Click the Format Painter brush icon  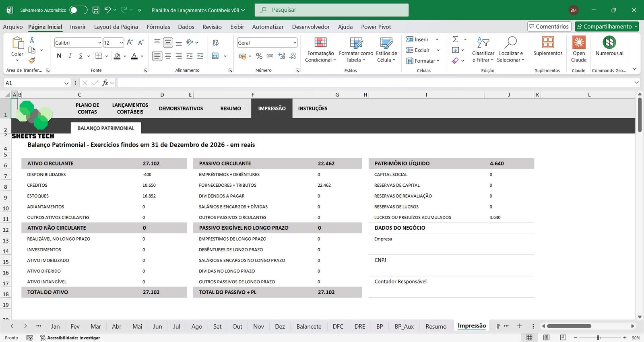(x=32, y=60)
